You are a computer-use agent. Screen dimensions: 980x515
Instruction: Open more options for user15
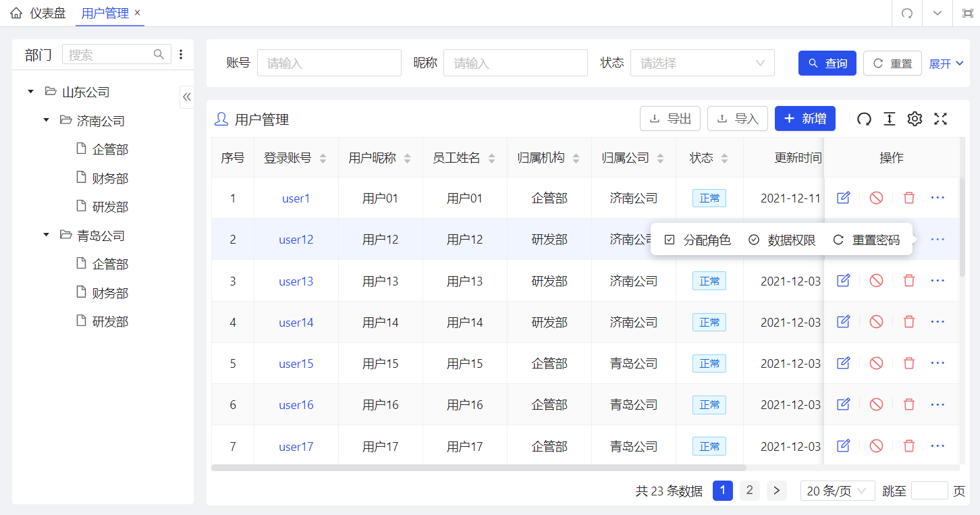(x=937, y=363)
